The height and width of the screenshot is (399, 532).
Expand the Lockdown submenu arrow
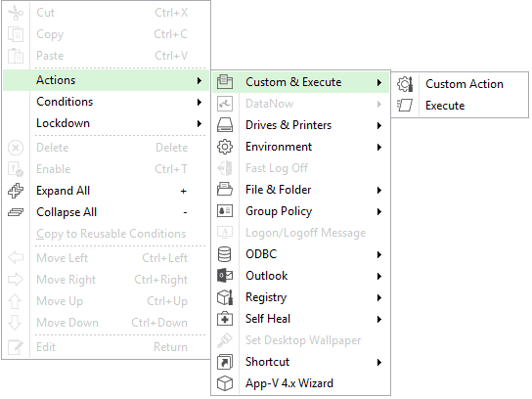click(199, 123)
